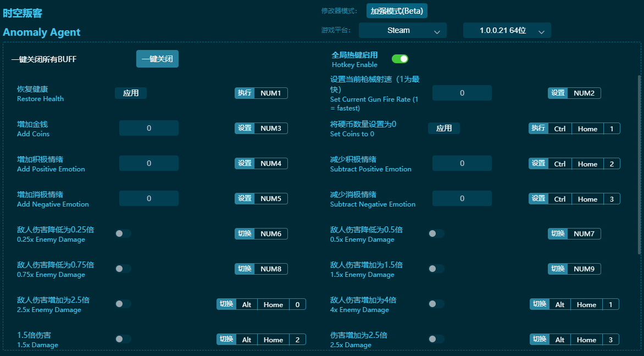644x356 pixels.
Task: Click the gun fire rate value input field
Action: 462,93
